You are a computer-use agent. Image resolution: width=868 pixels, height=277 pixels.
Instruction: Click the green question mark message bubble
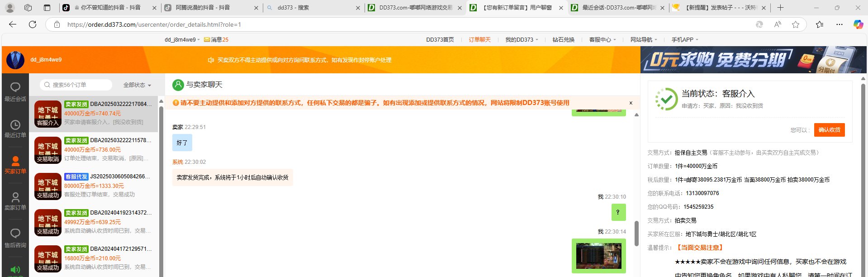click(618, 212)
